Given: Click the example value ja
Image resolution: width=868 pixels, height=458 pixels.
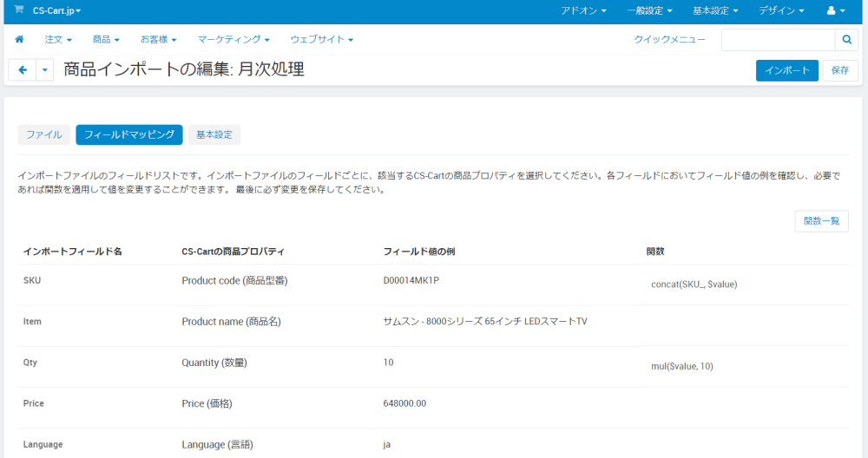Looking at the screenshot, I should [387, 444].
